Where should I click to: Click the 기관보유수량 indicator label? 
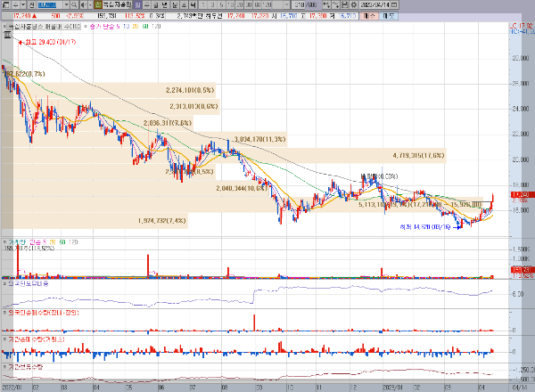26,367
